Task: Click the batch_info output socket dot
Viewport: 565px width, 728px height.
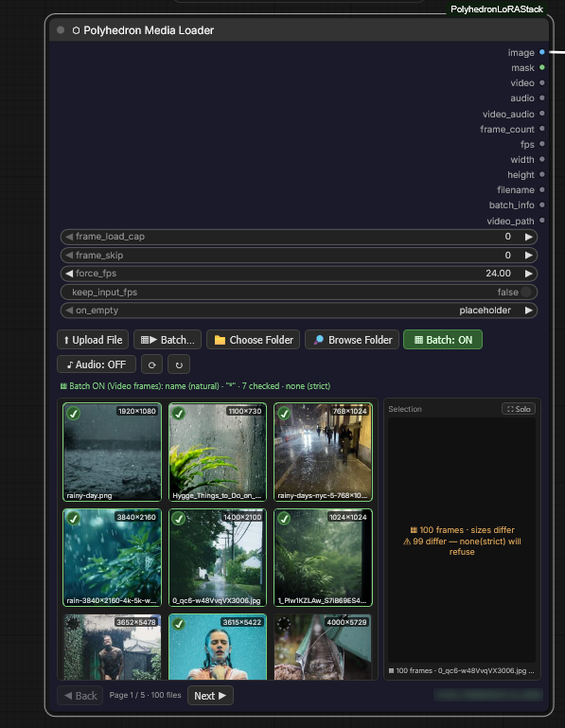Action: tap(541, 204)
